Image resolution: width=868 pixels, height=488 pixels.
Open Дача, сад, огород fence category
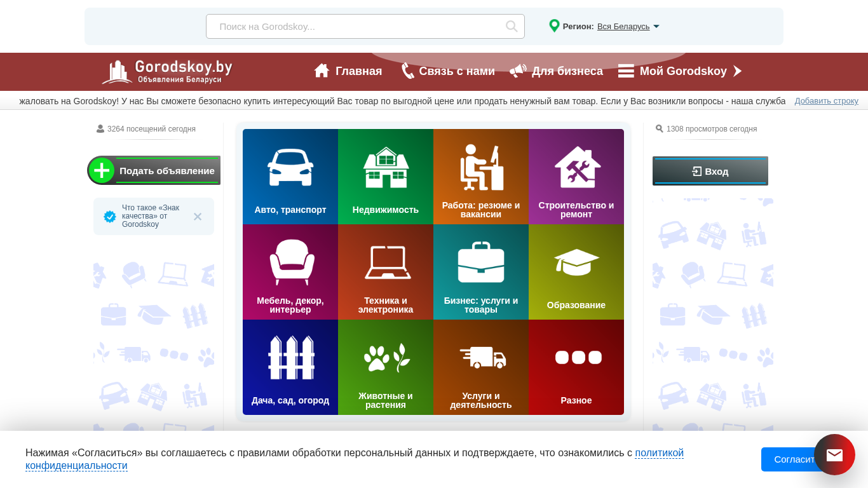[x=290, y=367]
